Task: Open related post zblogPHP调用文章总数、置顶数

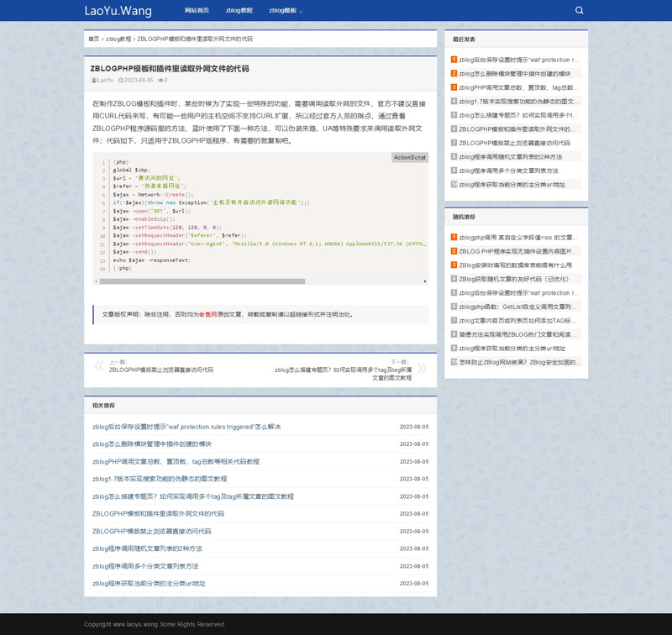Action: (176, 461)
